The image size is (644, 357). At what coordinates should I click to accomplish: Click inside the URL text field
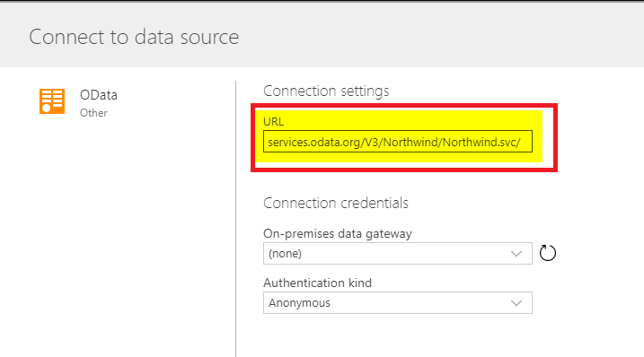[x=398, y=142]
